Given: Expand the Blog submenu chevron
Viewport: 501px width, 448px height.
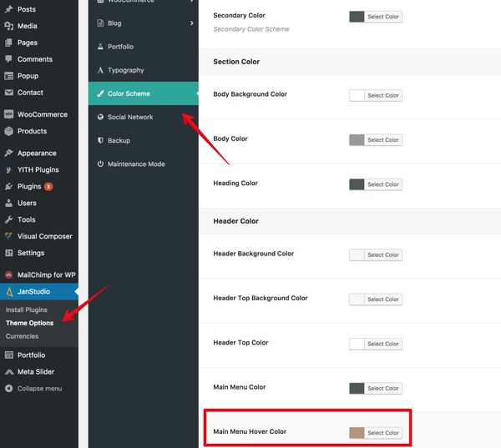Looking at the screenshot, I should click(x=192, y=23).
